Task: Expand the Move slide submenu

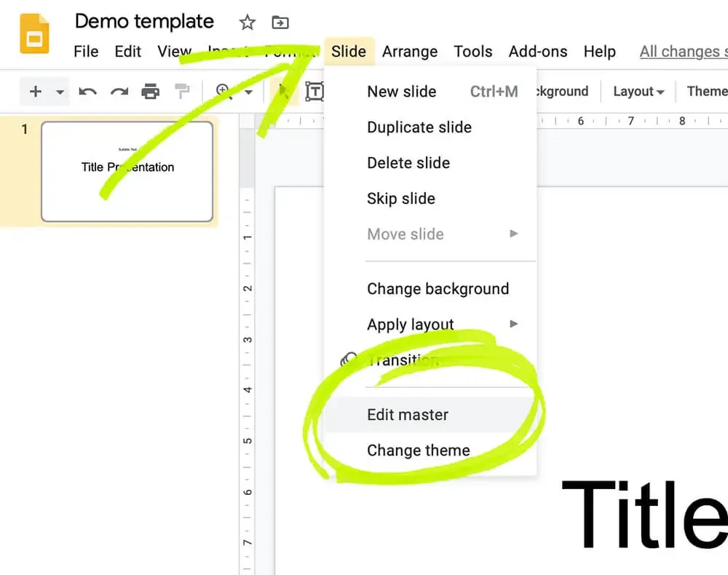Action: click(430, 234)
